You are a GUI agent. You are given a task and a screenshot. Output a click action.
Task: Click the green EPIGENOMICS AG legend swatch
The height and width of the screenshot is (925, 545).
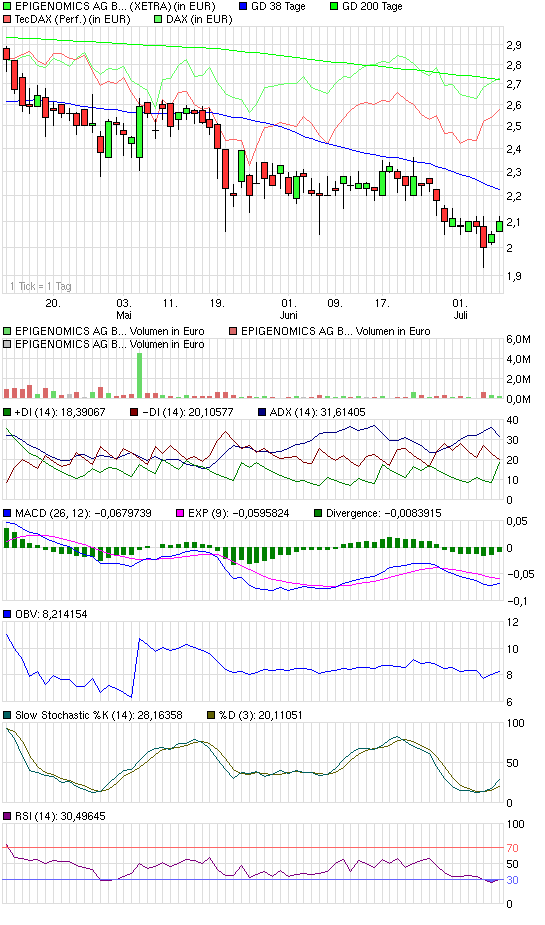(x=7, y=6)
